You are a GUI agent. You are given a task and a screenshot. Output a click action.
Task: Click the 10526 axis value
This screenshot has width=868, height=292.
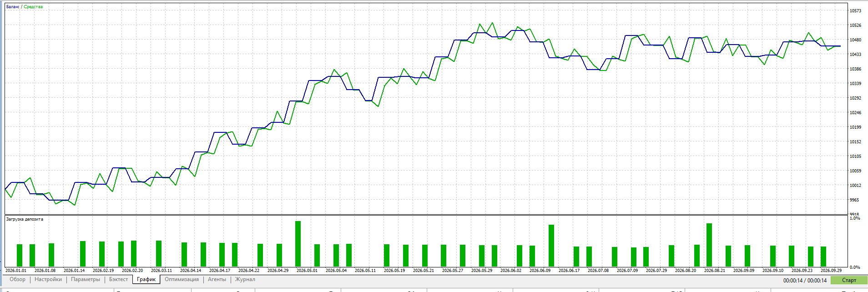855,25
